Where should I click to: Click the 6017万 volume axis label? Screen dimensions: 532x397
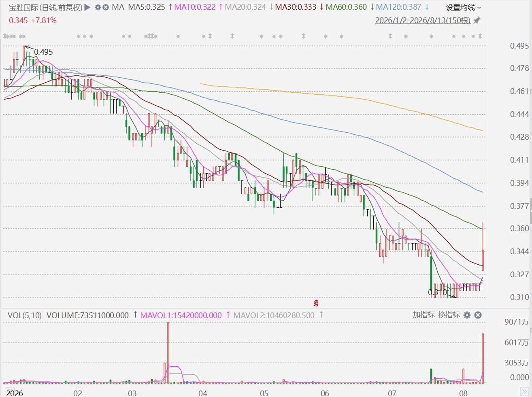pyautogui.click(x=517, y=343)
